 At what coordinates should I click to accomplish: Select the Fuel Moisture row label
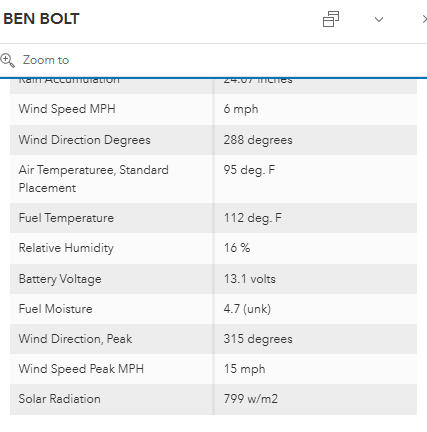click(55, 309)
